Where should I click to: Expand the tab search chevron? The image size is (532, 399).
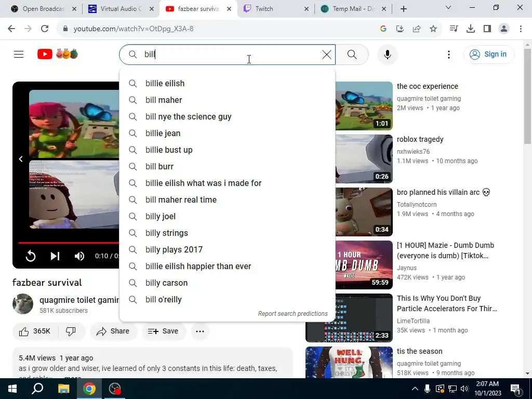(448, 7)
